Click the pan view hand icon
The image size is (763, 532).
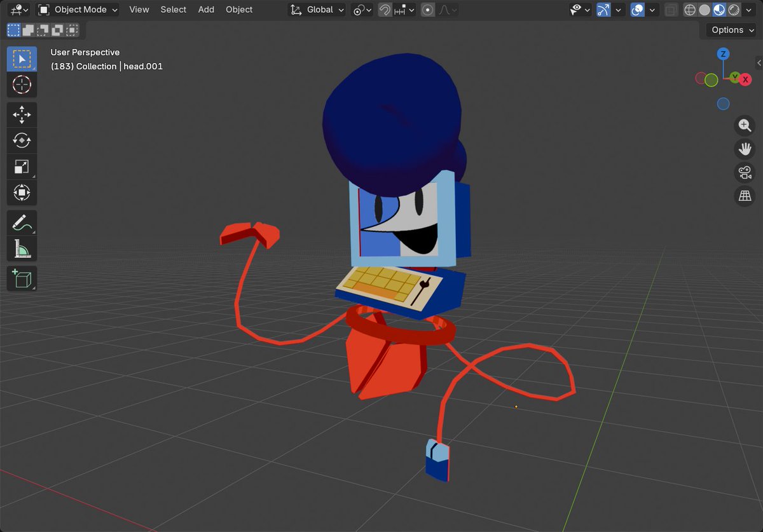coord(744,149)
